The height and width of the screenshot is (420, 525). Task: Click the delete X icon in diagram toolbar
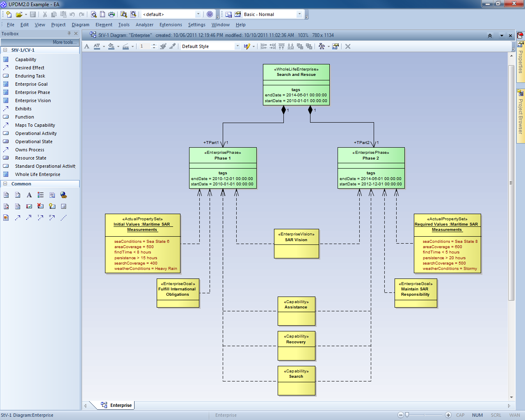(x=348, y=46)
